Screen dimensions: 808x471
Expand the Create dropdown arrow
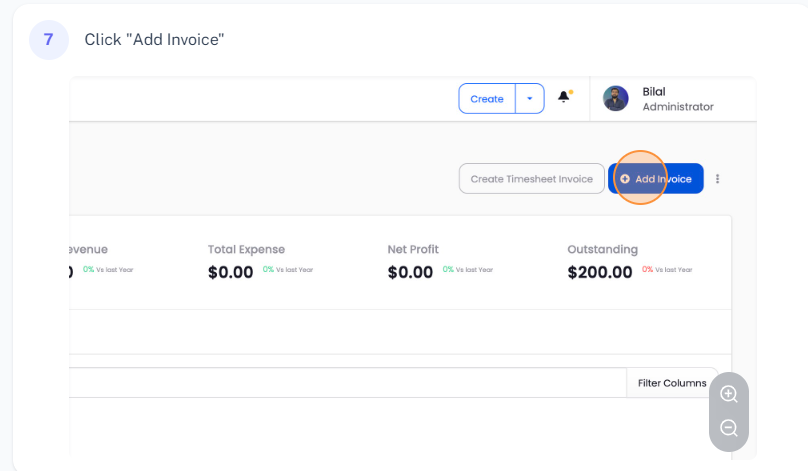coord(530,99)
